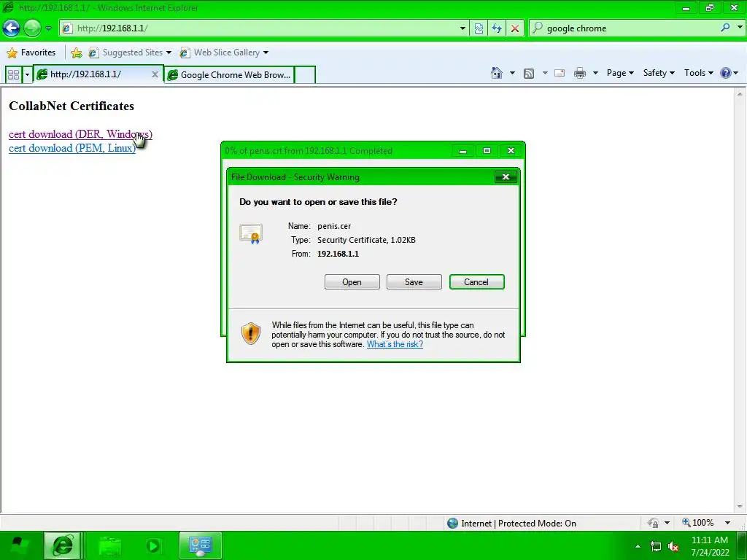
Task: Open the Tools menu
Action: click(x=698, y=73)
